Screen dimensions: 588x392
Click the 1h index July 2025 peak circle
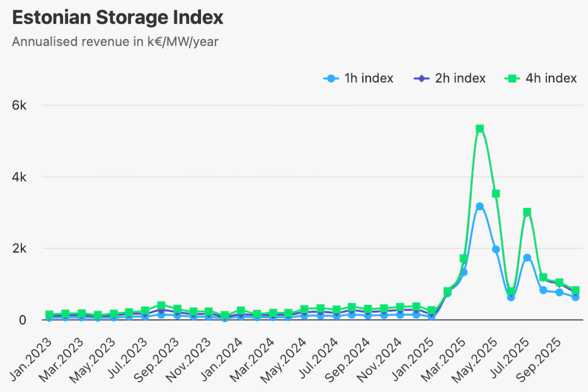527,257
